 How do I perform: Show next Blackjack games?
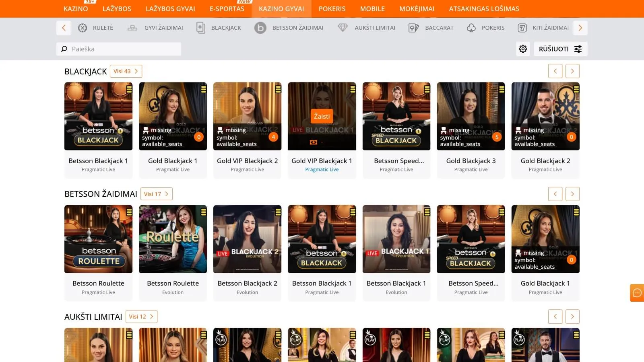(x=572, y=71)
